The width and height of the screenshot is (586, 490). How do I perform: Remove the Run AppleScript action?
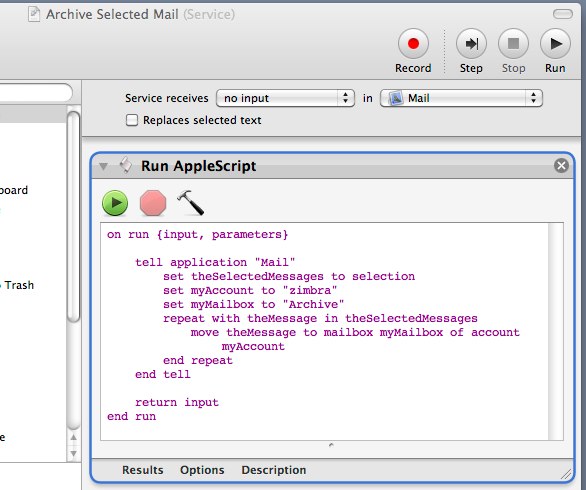point(561,166)
